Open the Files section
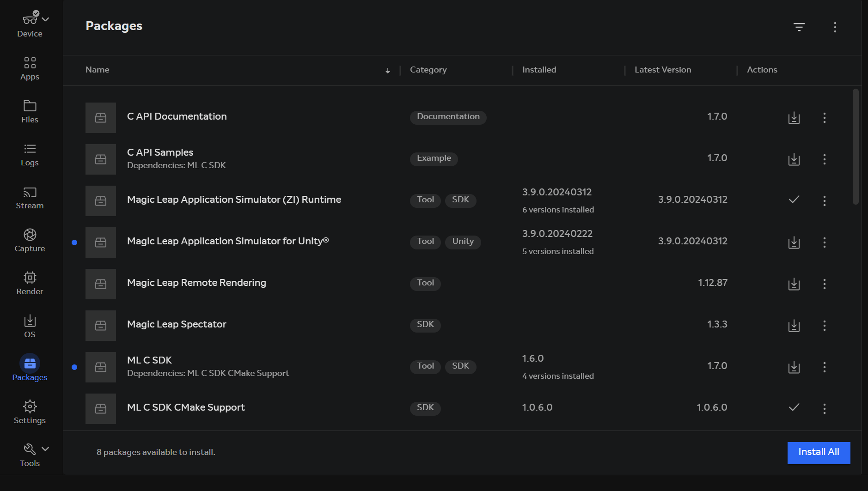Screen dimensions: 868x491 30,111
